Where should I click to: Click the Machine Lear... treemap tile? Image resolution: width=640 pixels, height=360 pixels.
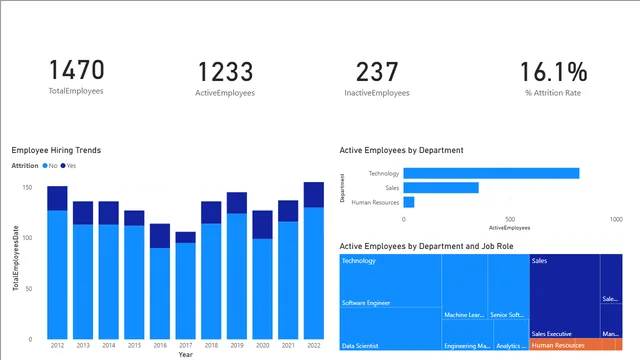pyautogui.click(x=464, y=287)
